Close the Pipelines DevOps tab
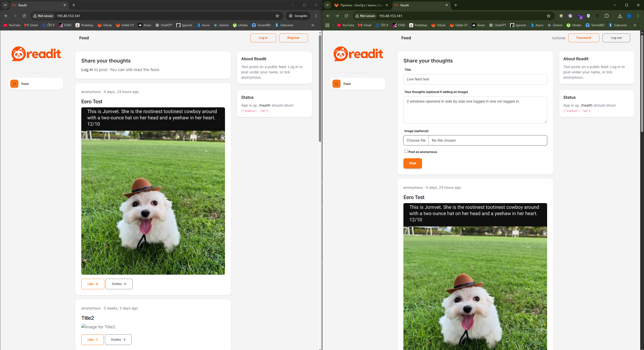Screen dimensions: 644x350 387,5
